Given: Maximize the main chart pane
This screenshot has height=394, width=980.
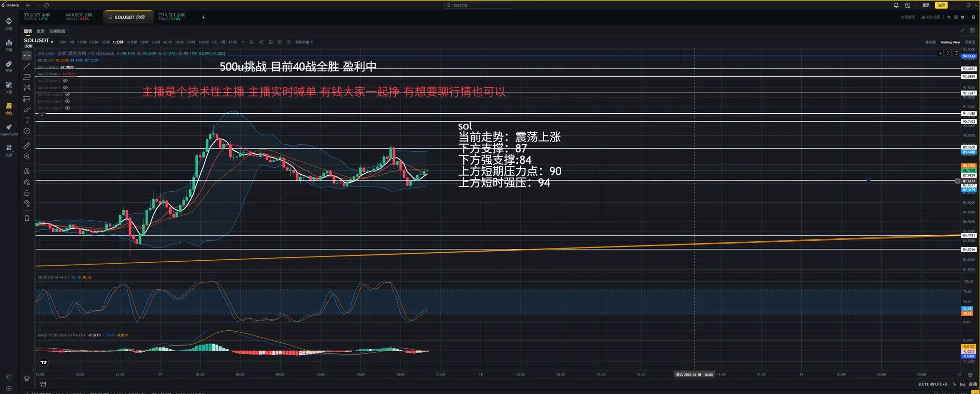Looking at the screenshot, I should (956, 53).
